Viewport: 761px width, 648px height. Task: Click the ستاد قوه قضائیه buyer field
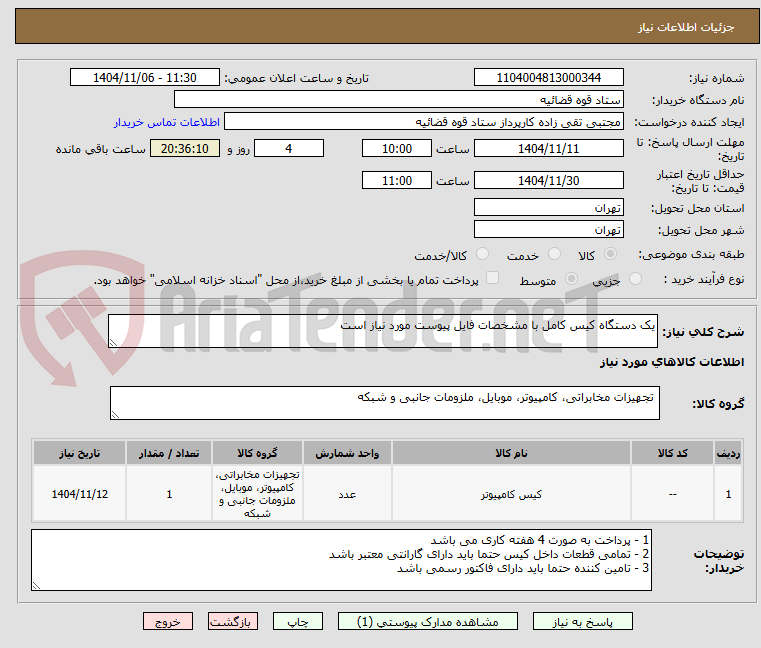tap(398, 100)
